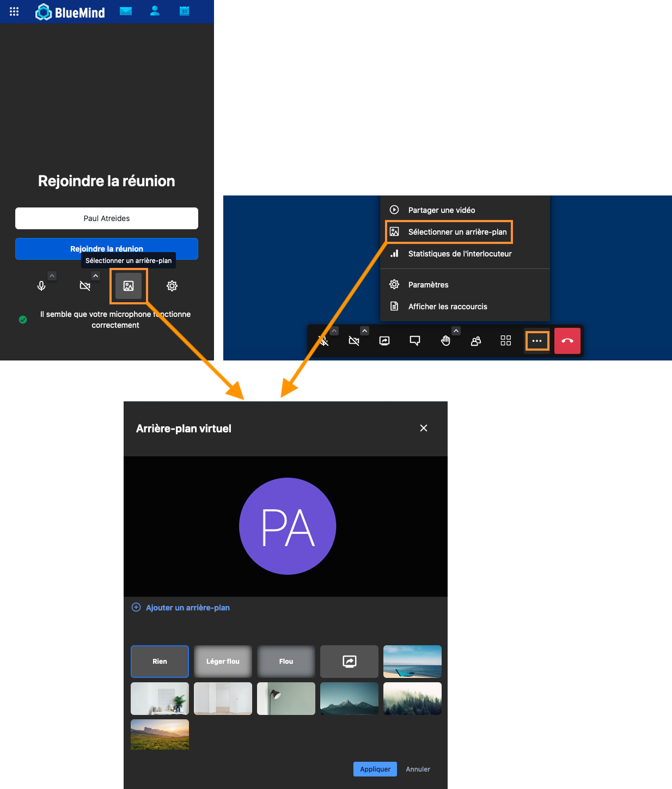Open the more actions three-dots menu
The image size is (672, 789).
pyautogui.click(x=537, y=341)
